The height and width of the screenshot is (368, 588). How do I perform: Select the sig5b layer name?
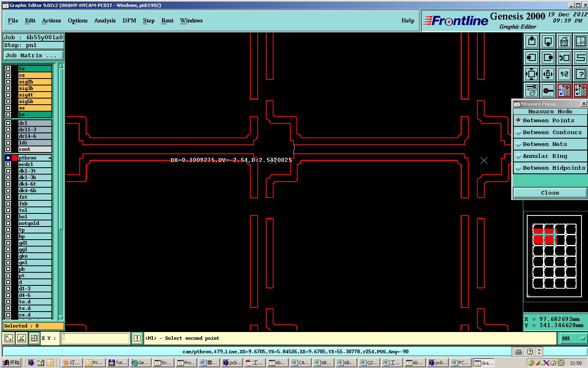click(x=35, y=101)
